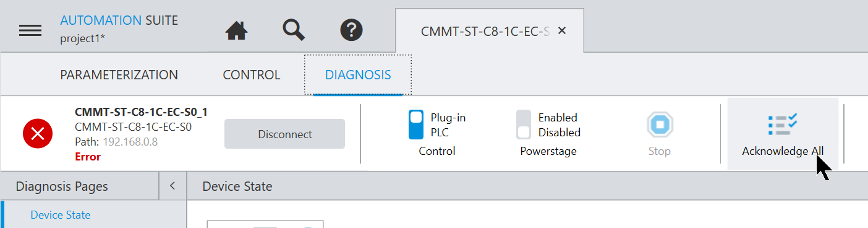
Task: Click the Acknowledge All label
Action: (783, 151)
